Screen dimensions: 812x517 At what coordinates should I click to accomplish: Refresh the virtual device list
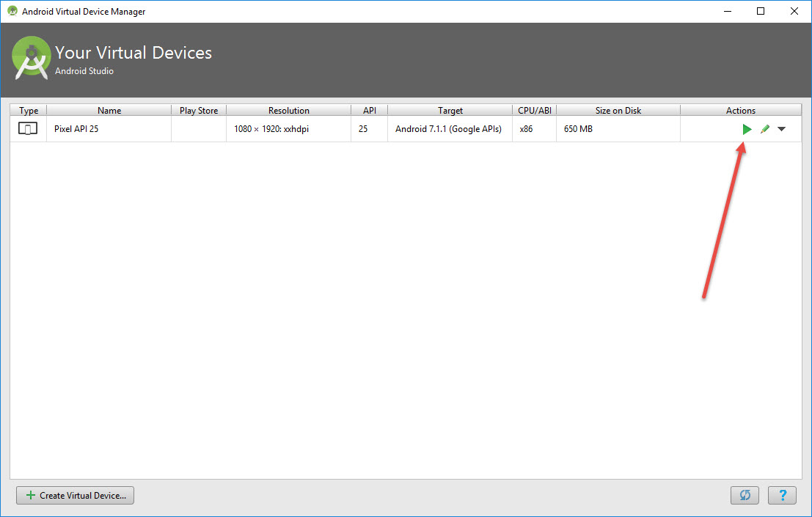point(745,495)
